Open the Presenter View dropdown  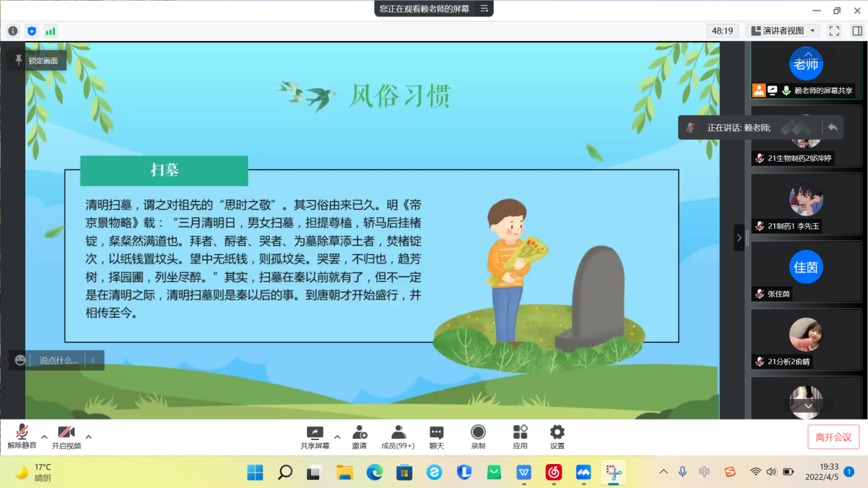(782, 31)
